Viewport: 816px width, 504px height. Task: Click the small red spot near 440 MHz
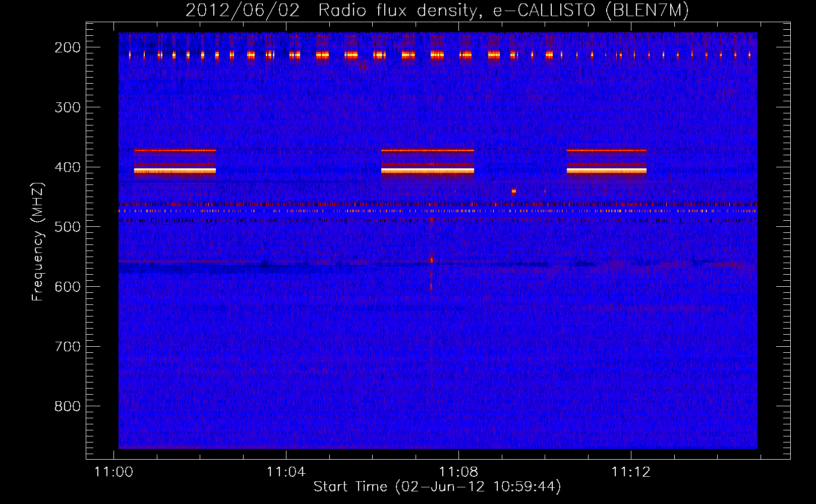pos(514,192)
